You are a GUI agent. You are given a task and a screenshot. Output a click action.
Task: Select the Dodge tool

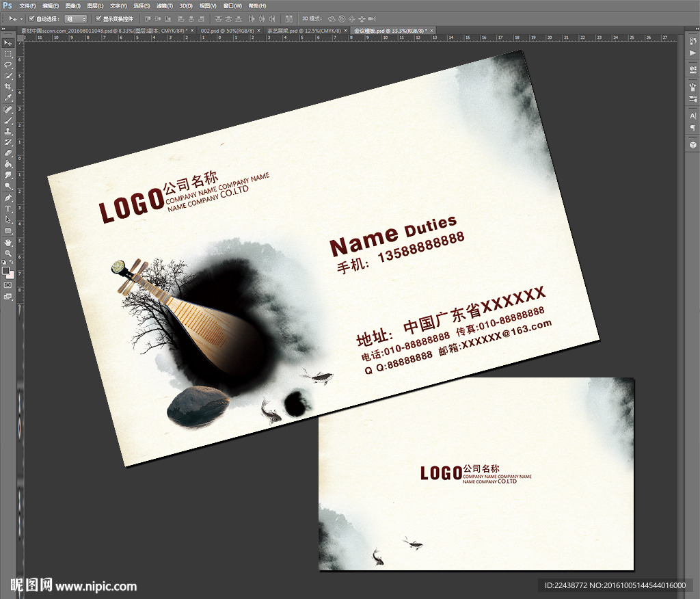(x=8, y=186)
